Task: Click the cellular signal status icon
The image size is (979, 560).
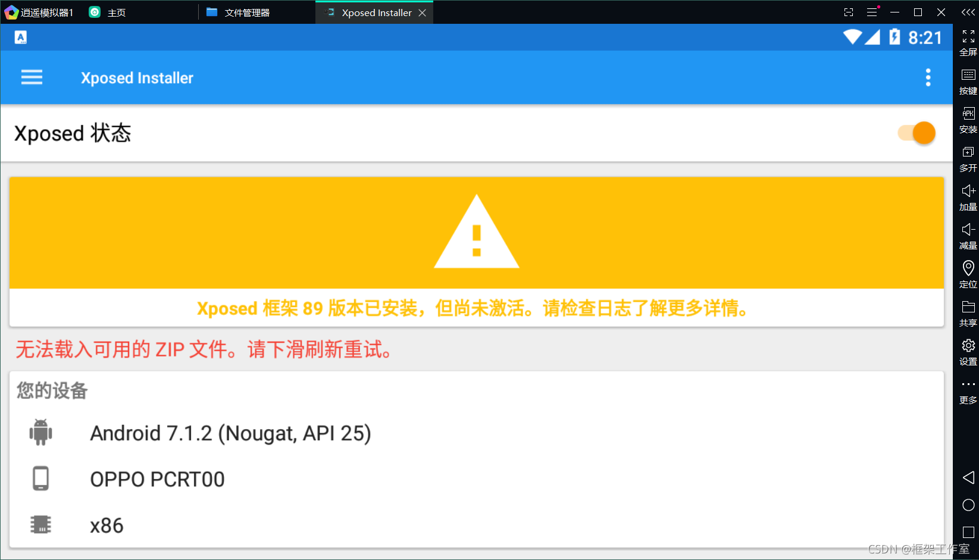Action: click(x=872, y=37)
